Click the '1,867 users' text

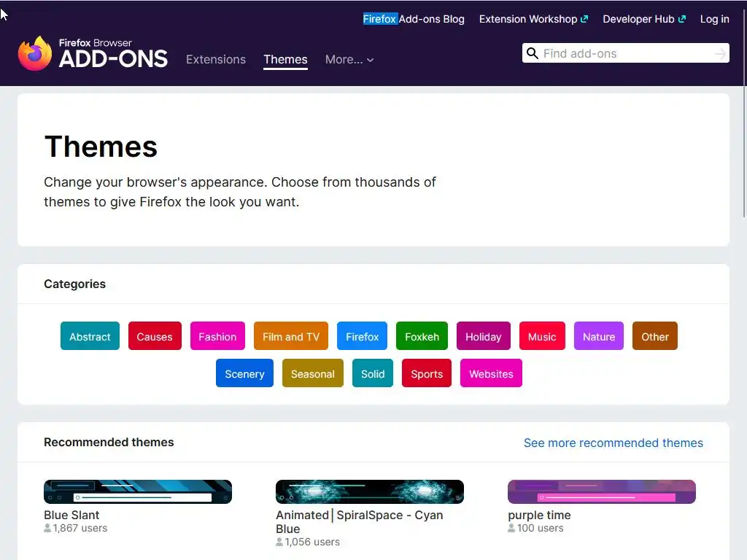[80, 528]
